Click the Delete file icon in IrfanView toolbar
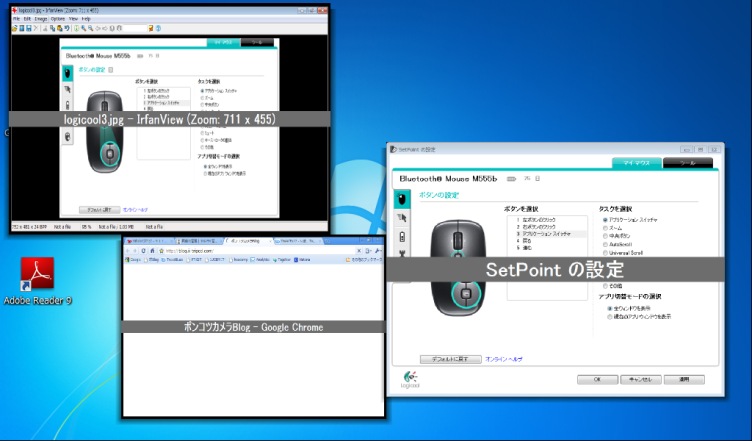Screen dimensions: 752x441 [35, 28]
